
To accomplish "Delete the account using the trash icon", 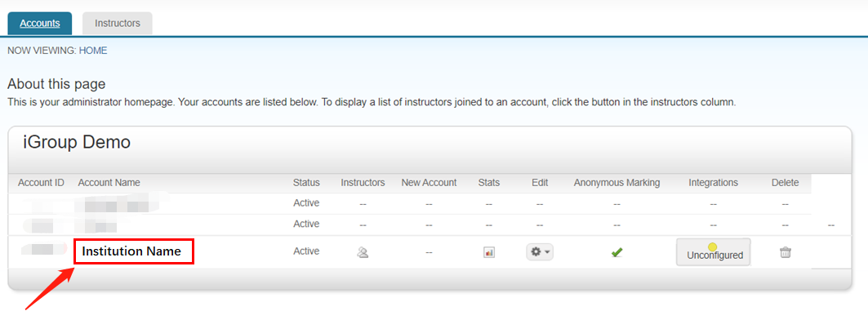I will [x=785, y=252].
